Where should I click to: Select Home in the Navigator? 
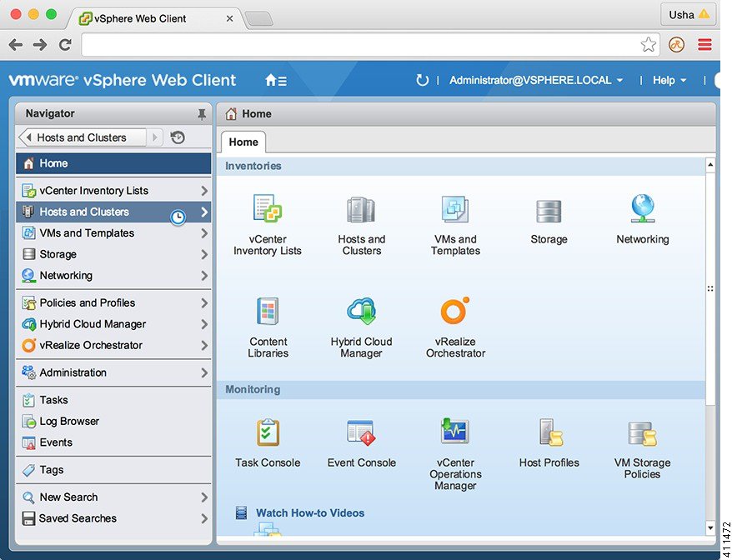click(x=113, y=163)
